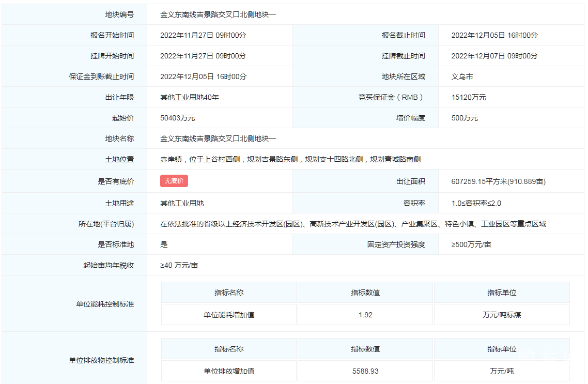Select the 500万元 增价幅度 value
The image size is (588, 384).
(465, 118)
